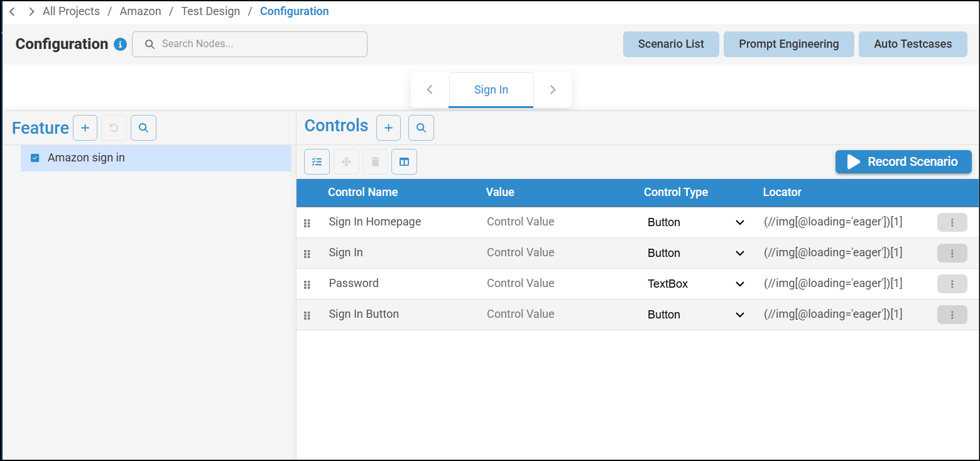Open feature search magnifier icon
This screenshot has width=980, height=461.
[x=143, y=128]
